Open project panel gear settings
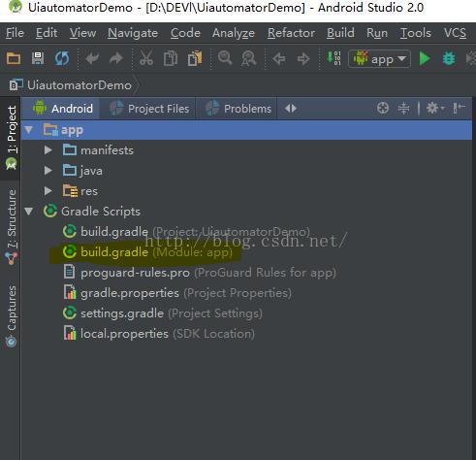Image resolution: width=476 pixels, height=460 pixels. pos(435,108)
